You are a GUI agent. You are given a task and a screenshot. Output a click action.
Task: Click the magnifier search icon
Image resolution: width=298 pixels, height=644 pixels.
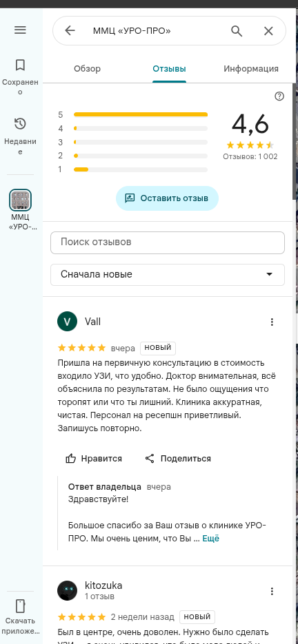[x=236, y=31]
